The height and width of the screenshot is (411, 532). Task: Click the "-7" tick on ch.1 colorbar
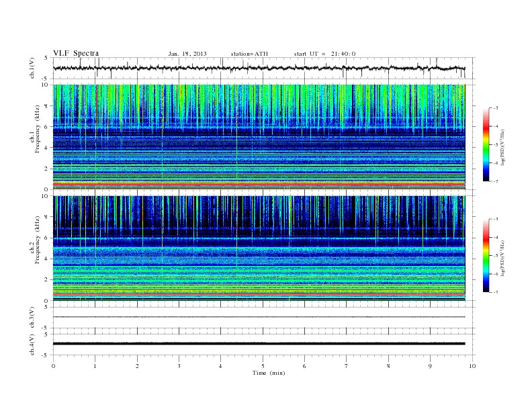(x=495, y=181)
